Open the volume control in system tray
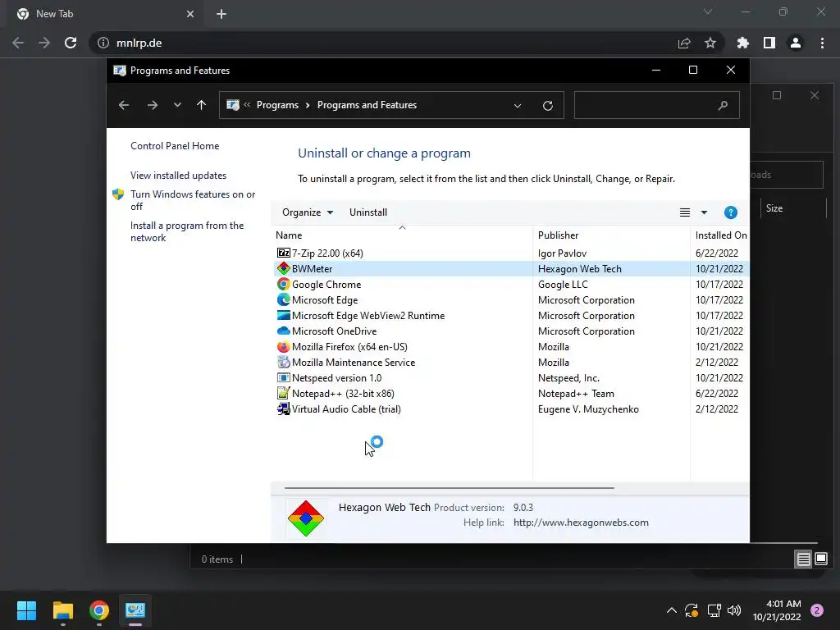Screen dimensions: 840x630 (x=734, y=610)
